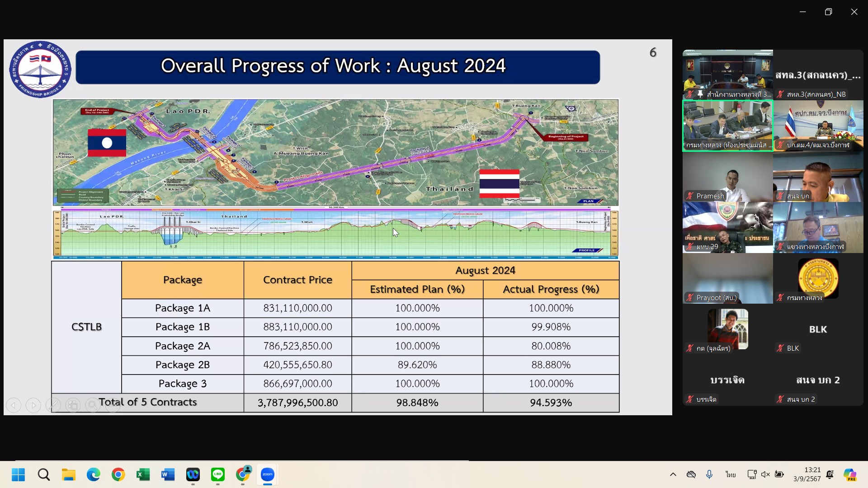
Task: Toggle do-not-disturb notification bell
Action: (x=830, y=474)
